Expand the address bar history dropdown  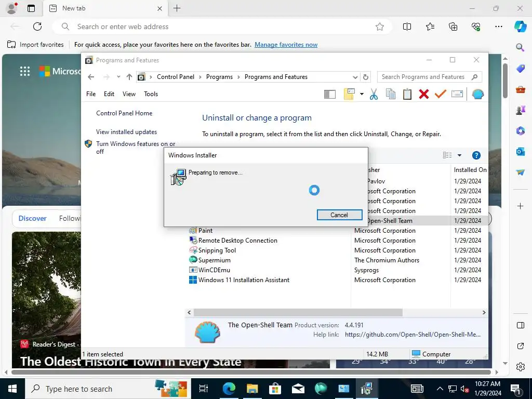[x=355, y=77]
